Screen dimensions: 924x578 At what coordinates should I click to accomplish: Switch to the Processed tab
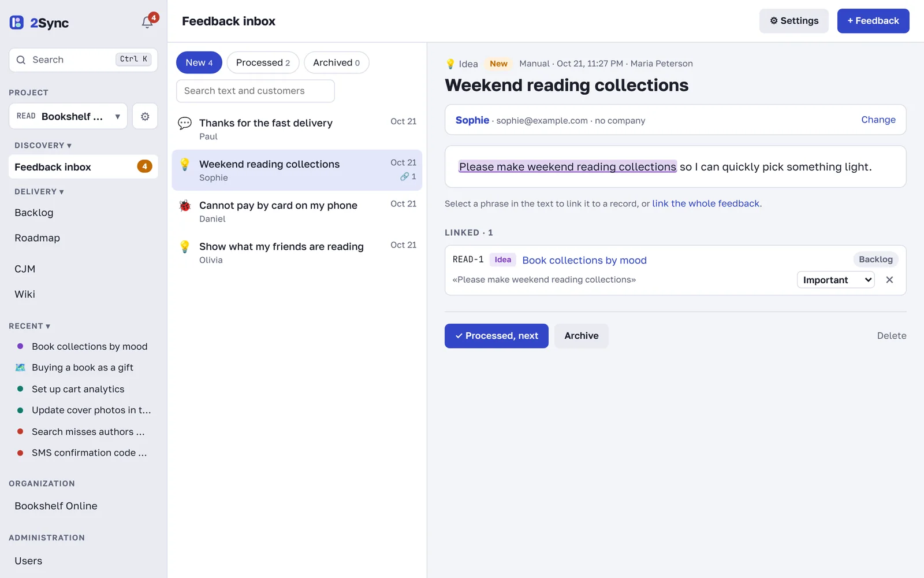(263, 62)
